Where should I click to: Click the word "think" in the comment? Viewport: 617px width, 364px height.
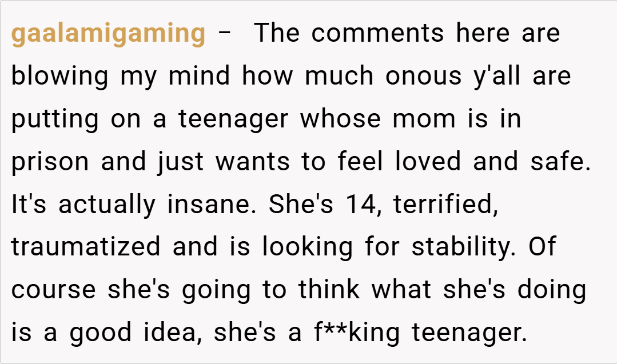coord(329,290)
